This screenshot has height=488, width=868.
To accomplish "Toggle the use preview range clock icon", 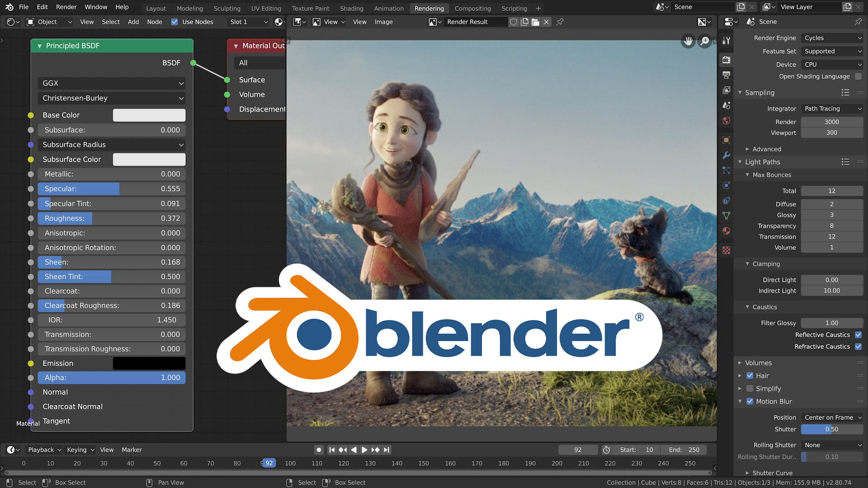I will click(x=607, y=450).
